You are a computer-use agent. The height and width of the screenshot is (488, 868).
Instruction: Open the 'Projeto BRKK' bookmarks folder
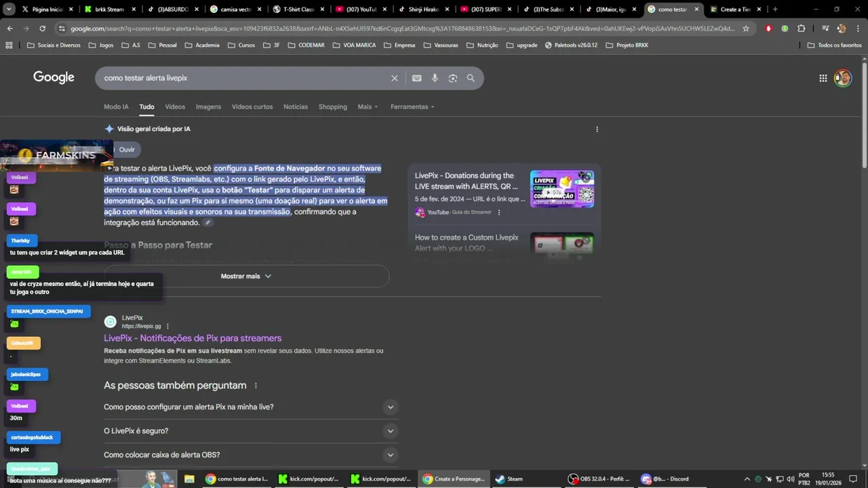pos(627,45)
